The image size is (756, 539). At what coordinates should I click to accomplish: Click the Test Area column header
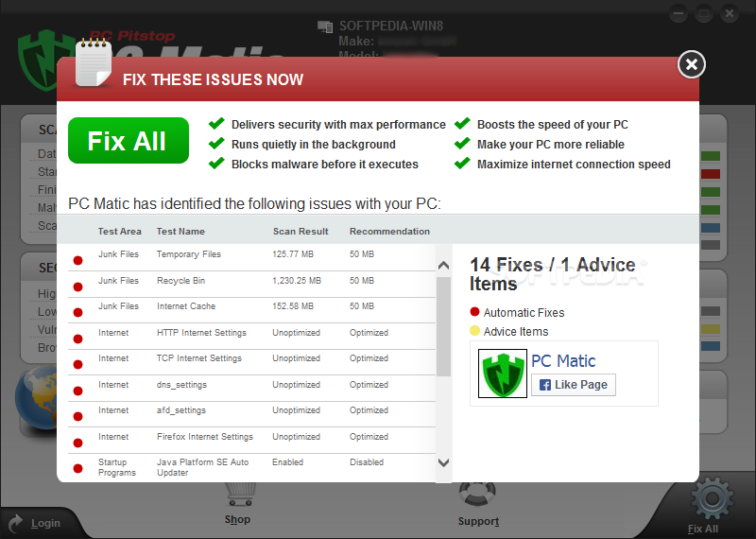pos(120,231)
